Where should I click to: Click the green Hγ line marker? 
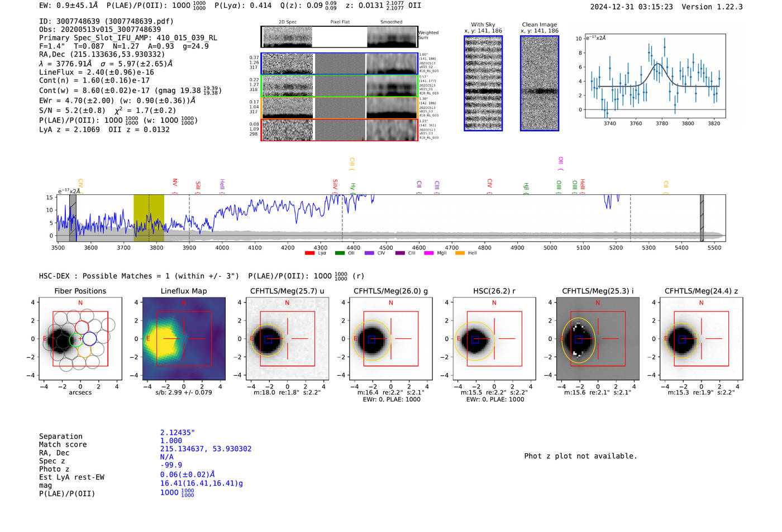(352, 188)
